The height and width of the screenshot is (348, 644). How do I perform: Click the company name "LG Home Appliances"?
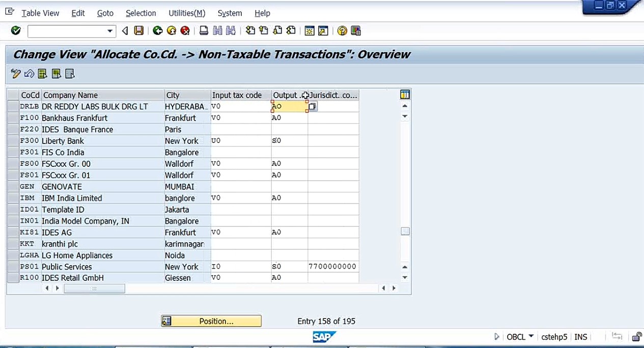(77, 255)
